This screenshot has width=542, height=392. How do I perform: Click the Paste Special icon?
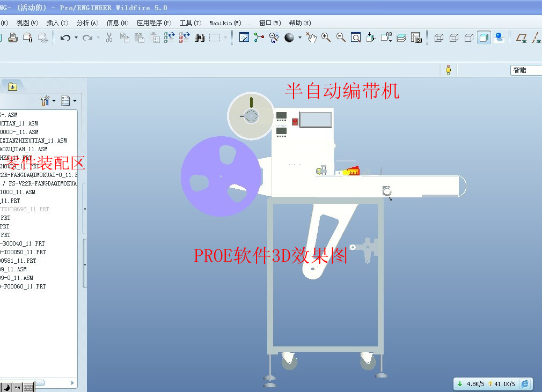point(155,38)
